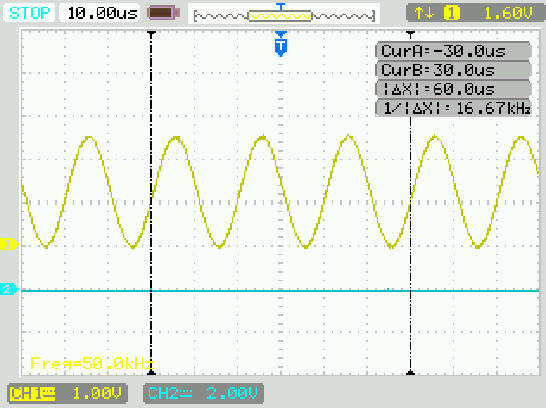
Task: Select the 1.60V trigger level readout
Action: coord(508,14)
